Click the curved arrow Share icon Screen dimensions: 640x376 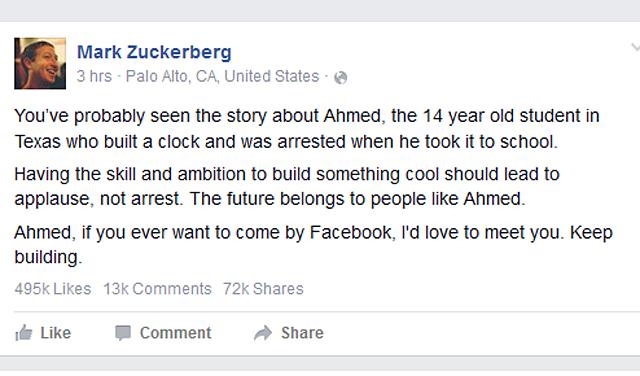pos(263,333)
